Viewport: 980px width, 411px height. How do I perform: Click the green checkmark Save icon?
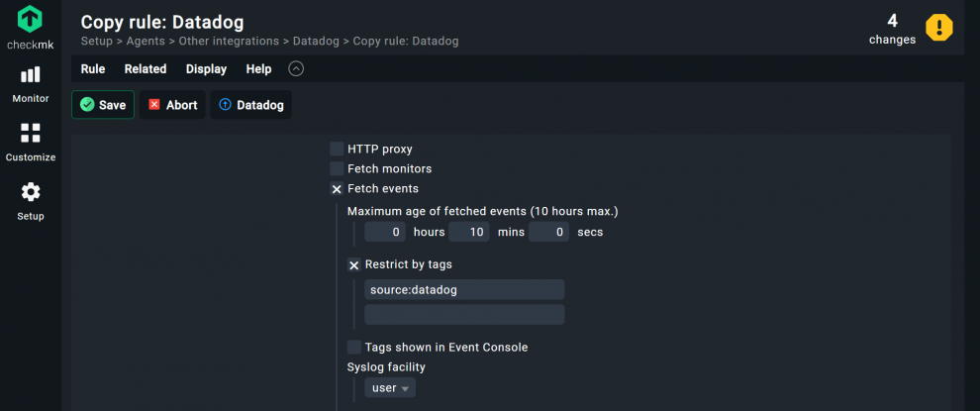tap(87, 105)
